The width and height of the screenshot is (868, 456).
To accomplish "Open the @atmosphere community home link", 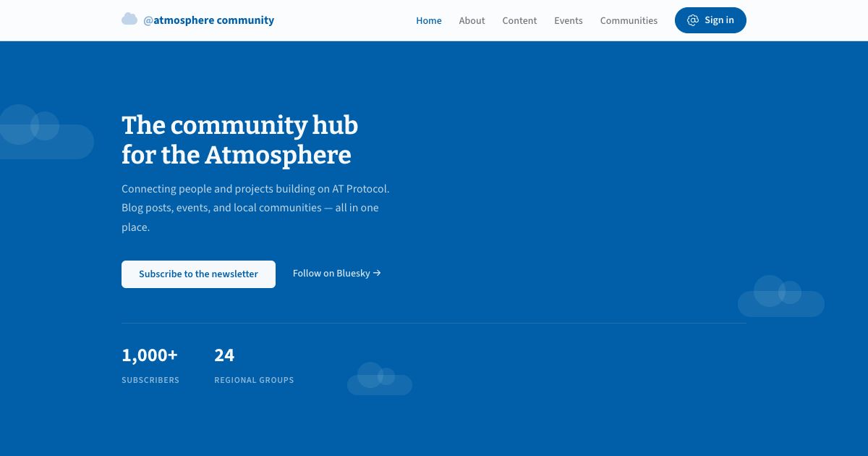I will point(197,20).
